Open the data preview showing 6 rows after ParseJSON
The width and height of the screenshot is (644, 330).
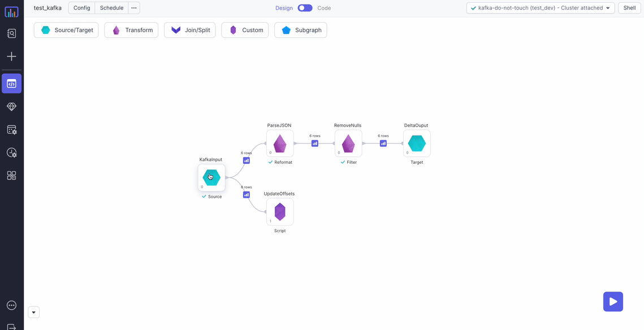(x=315, y=143)
